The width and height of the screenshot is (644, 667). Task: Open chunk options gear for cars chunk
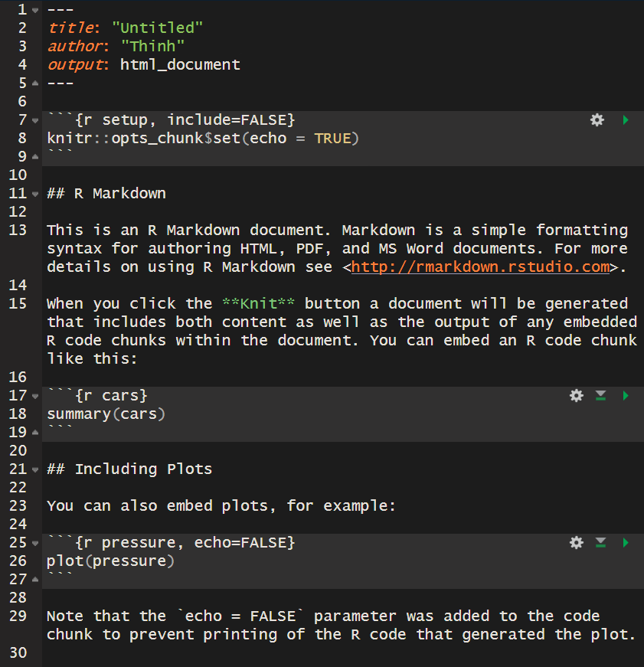click(577, 395)
